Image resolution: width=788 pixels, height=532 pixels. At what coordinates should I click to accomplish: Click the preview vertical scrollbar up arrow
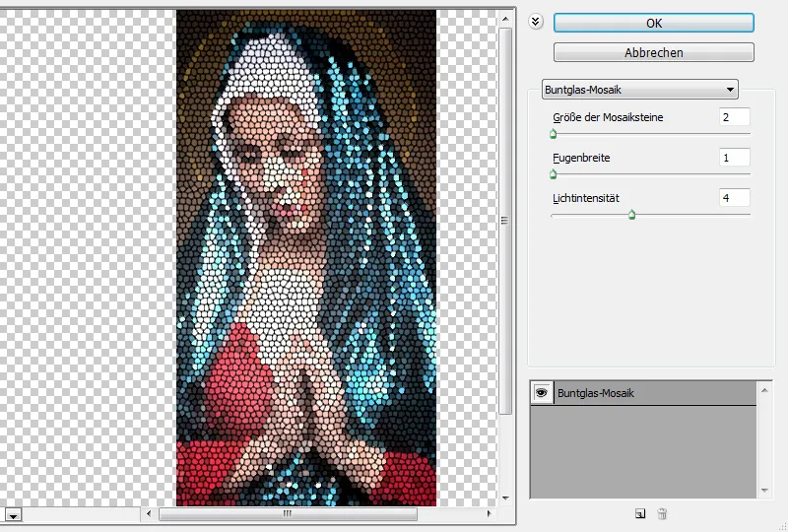505,19
